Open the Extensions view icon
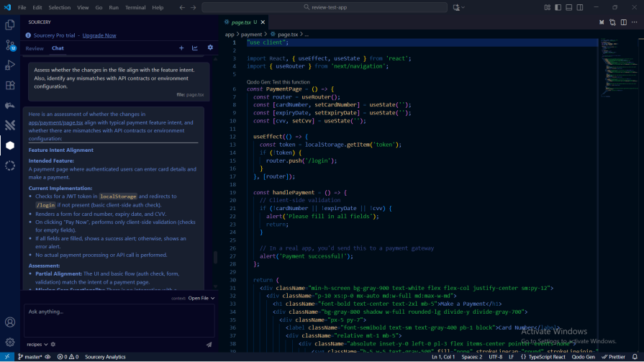 tap(10, 85)
